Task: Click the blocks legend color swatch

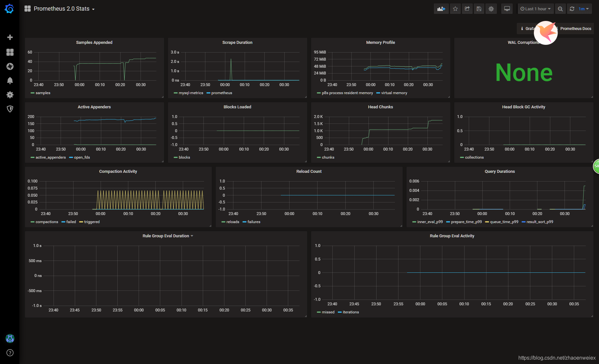Action: pyautogui.click(x=176, y=157)
